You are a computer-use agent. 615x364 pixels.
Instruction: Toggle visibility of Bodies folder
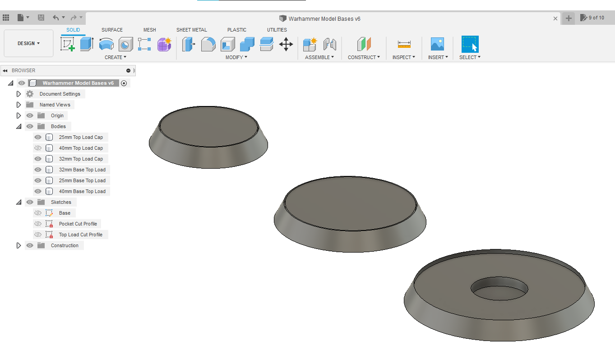tap(30, 126)
